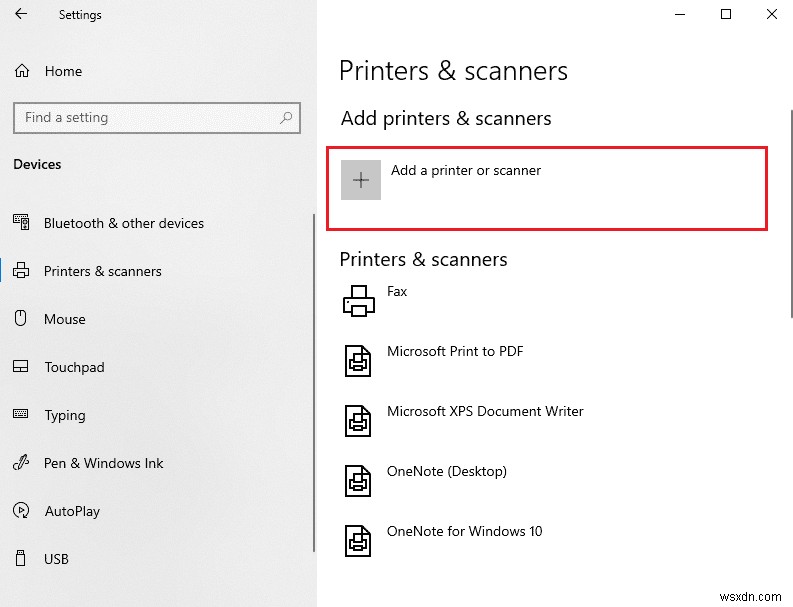Go to the Home label

point(63,71)
